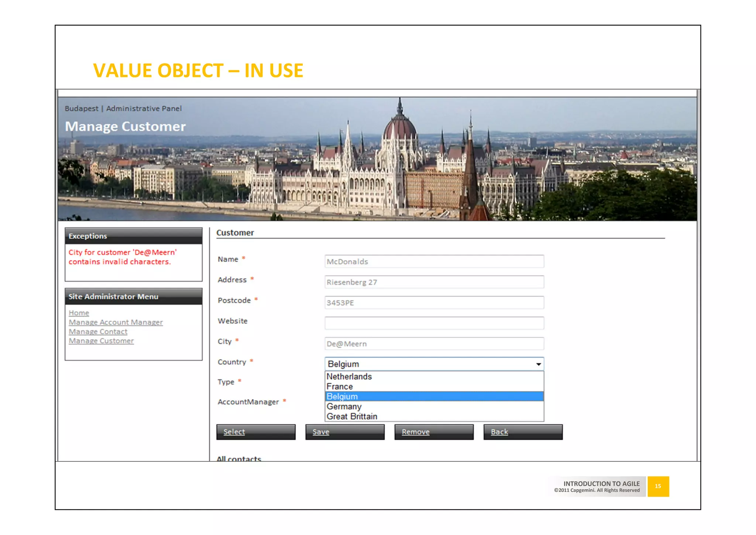Click the Save button

pyautogui.click(x=345, y=432)
